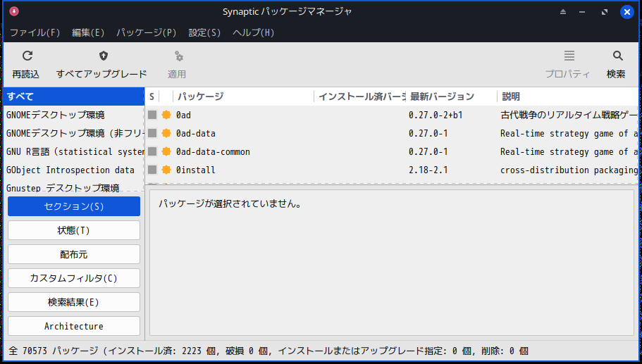This screenshot has height=364, width=642.
Task: Click the Search (検索) magnifier icon
Action: [617, 56]
